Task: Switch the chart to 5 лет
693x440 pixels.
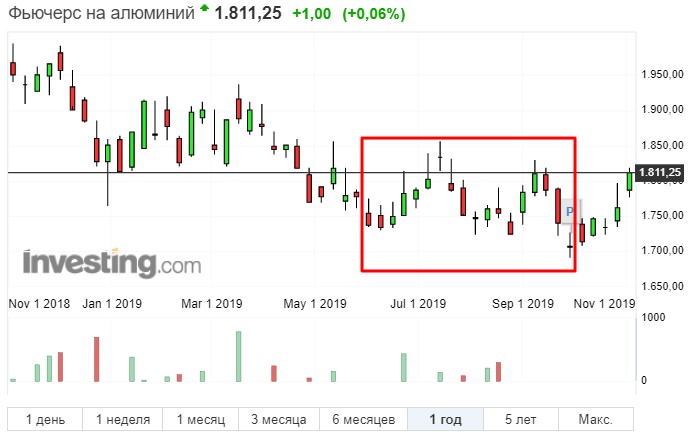Action: point(521,419)
